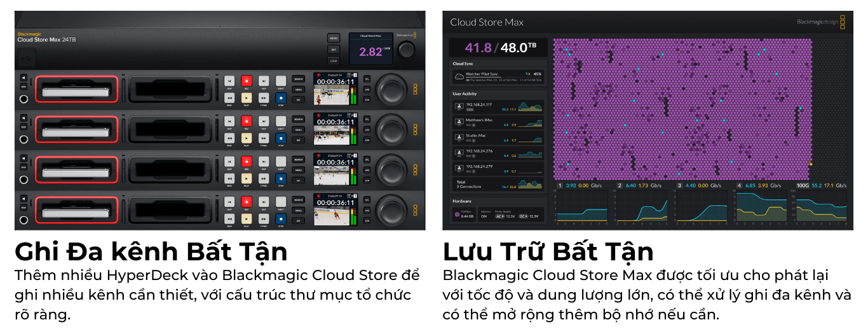Select user 192.168.24.279 in User Activity

498,170
